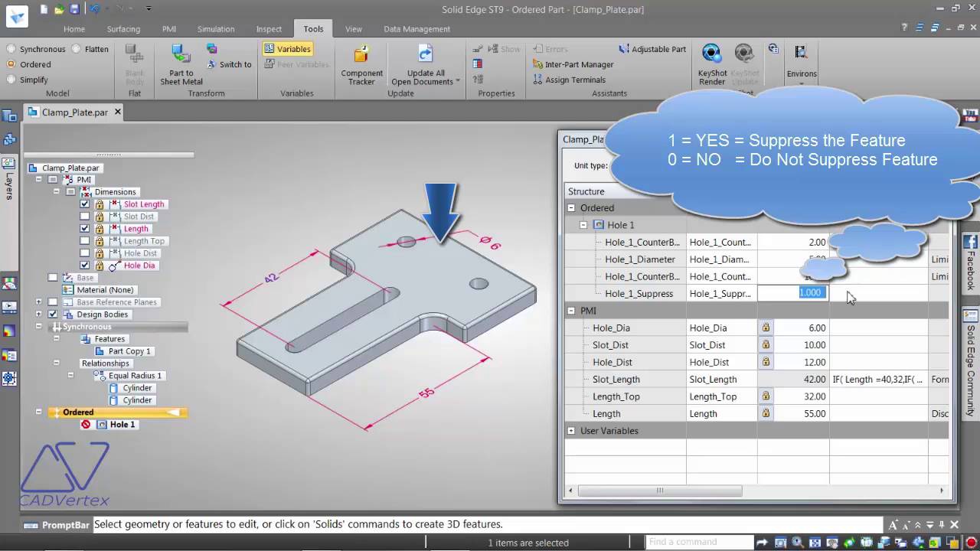980x551 pixels.
Task: Open Solid Edge Community side tab
Action: (x=970, y=365)
